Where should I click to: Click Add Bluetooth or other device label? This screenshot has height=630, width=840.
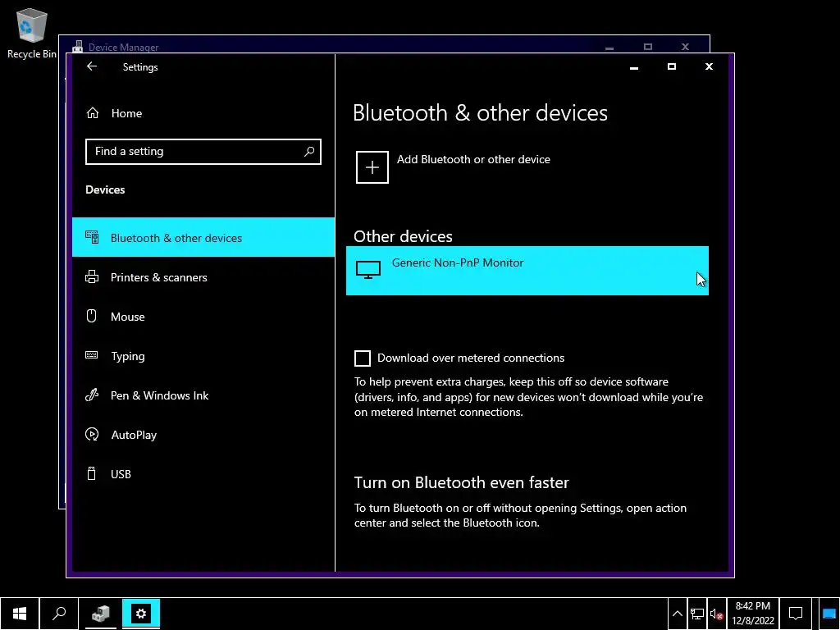[x=473, y=159]
